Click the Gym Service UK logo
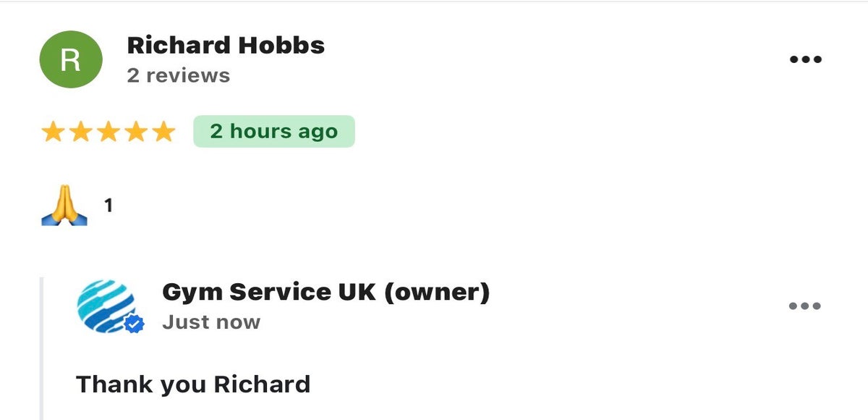This screenshot has width=868, height=420. [x=106, y=306]
